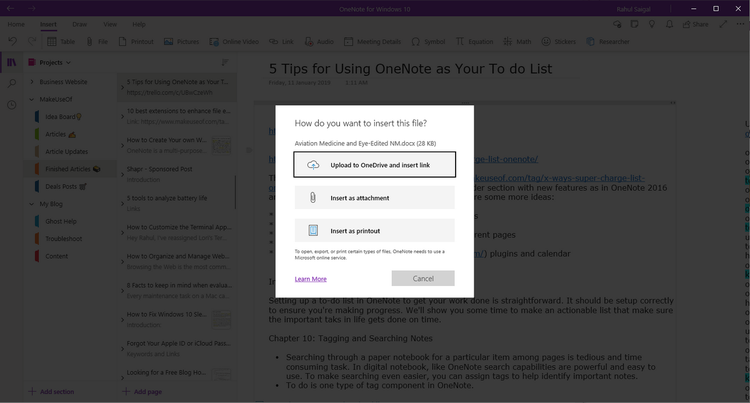Click the Pictures ribbon icon

168,42
